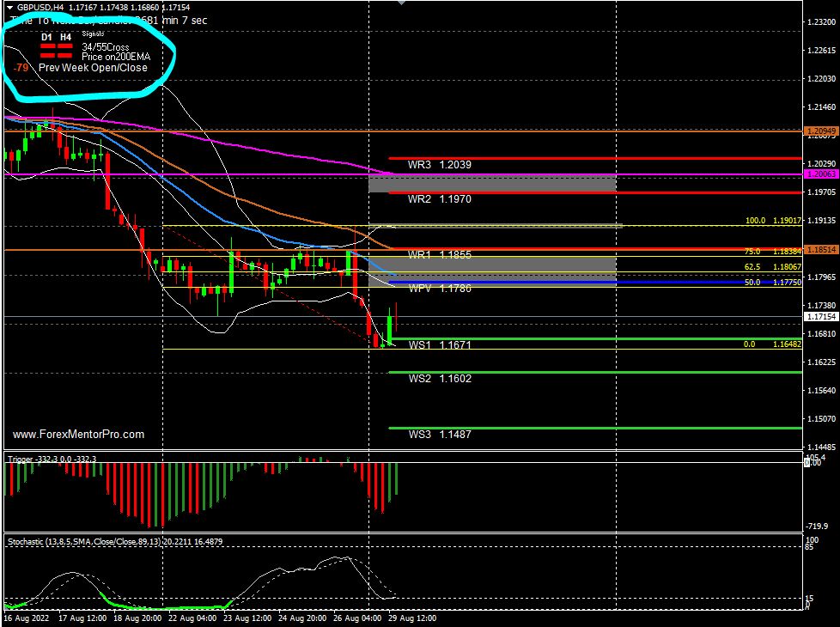Click the H4 Price on200EMA signal bar
840x627 pixels.
(65, 56)
